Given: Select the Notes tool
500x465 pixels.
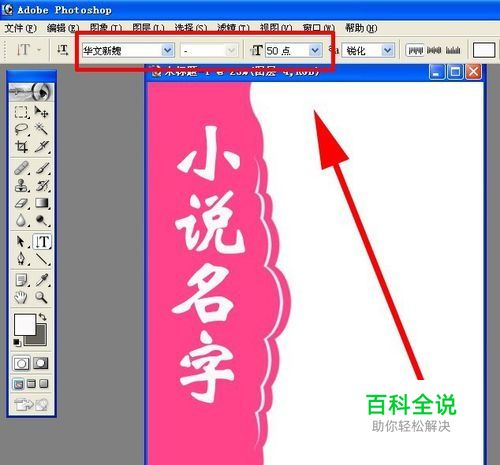Looking at the screenshot, I should (x=21, y=280).
